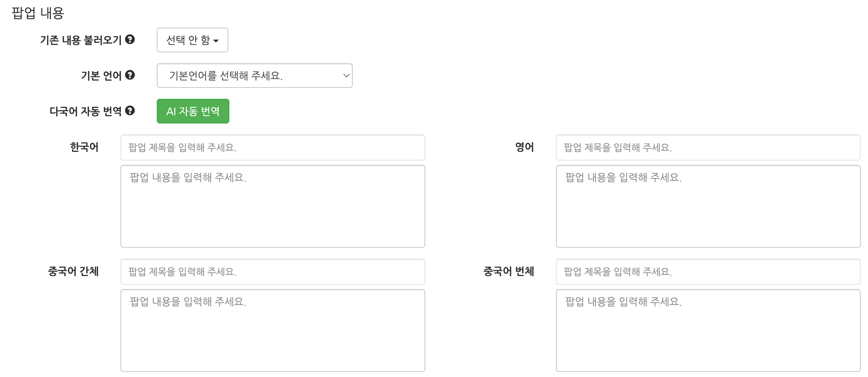The width and height of the screenshot is (868, 377).
Task: Open the 선택 안 함 dropdown
Action: pos(192,40)
